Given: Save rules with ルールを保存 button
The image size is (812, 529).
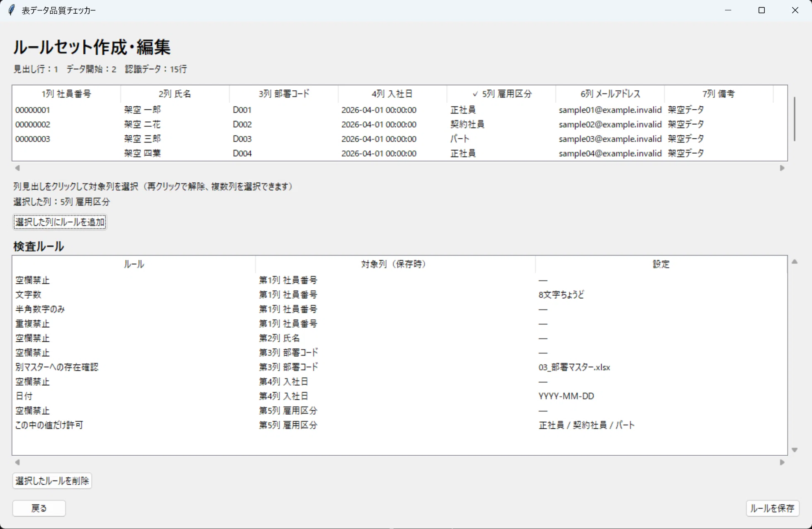Looking at the screenshot, I should 772,508.
